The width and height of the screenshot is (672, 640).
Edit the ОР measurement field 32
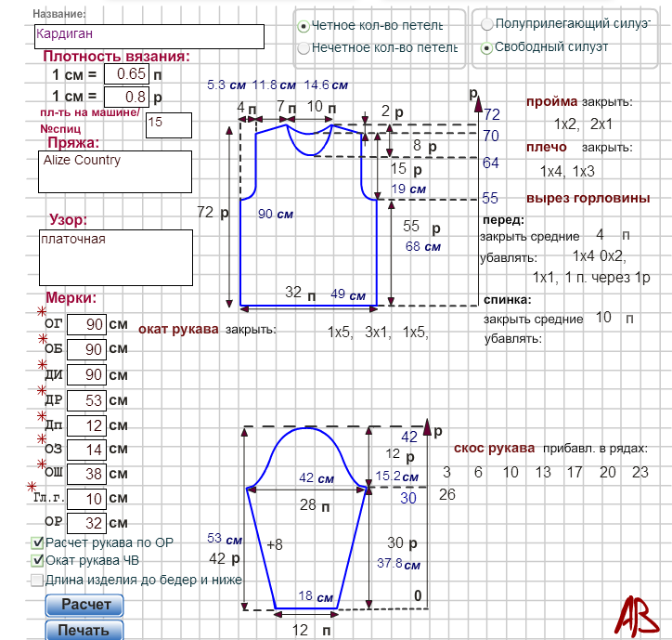tap(86, 523)
